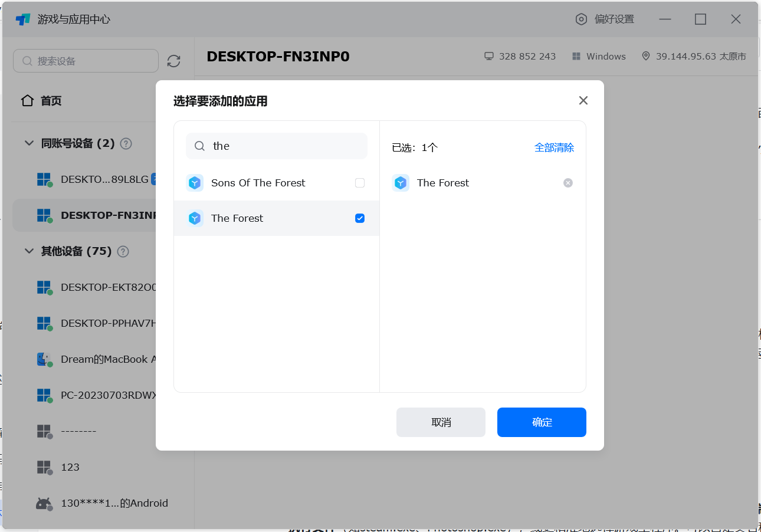The width and height of the screenshot is (761, 532).
Task: Click The Forest name in the selected list
Action: click(x=443, y=183)
